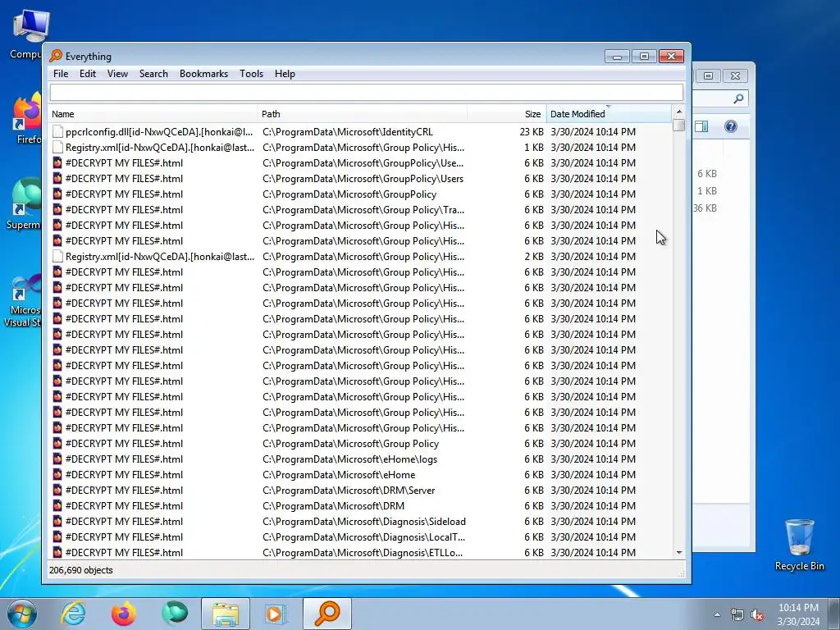The height and width of the screenshot is (630, 840).
Task: Sort by the Path column header
Action: [362, 114]
